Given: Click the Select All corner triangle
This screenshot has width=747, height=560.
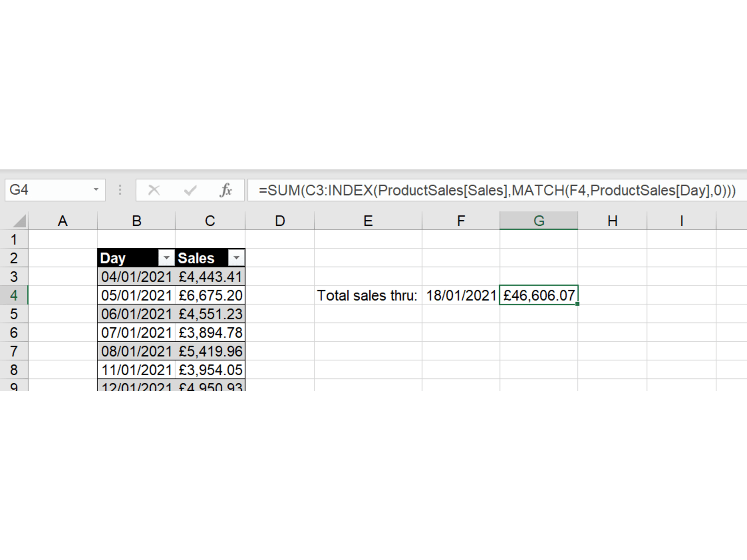Looking at the screenshot, I should [x=20, y=221].
